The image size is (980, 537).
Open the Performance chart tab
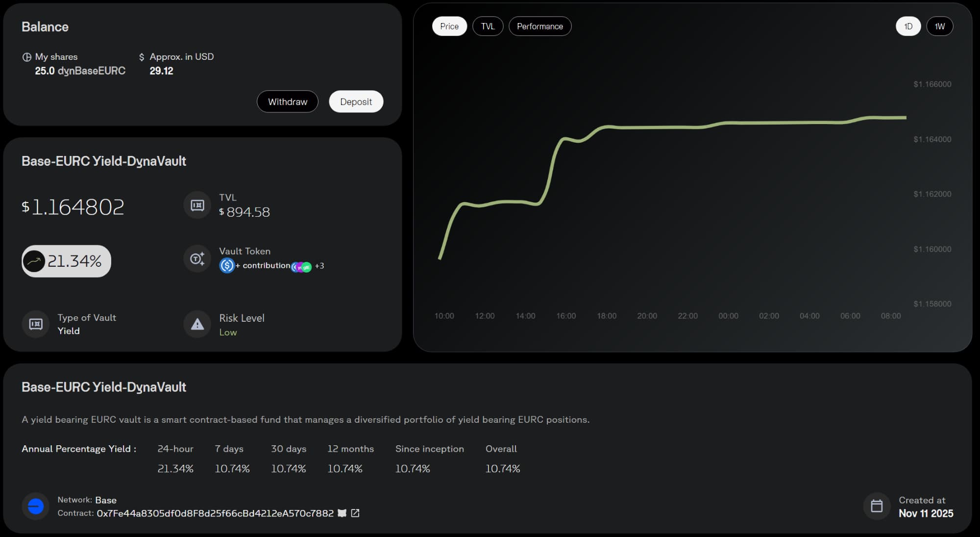[539, 26]
